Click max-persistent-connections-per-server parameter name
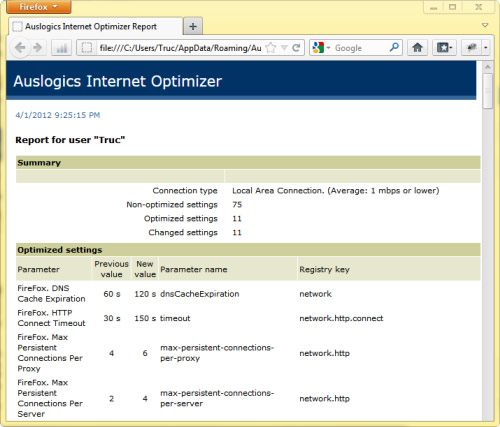The height and width of the screenshot is (427, 500). click(x=217, y=398)
